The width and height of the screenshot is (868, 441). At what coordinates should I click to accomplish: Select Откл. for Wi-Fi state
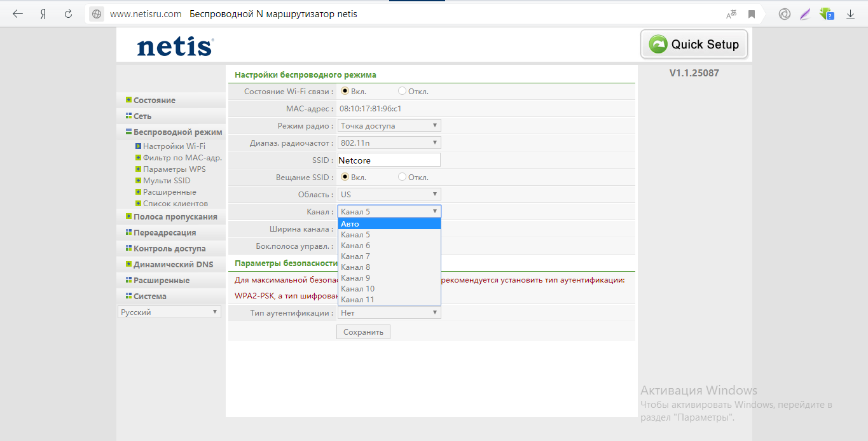click(402, 91)
